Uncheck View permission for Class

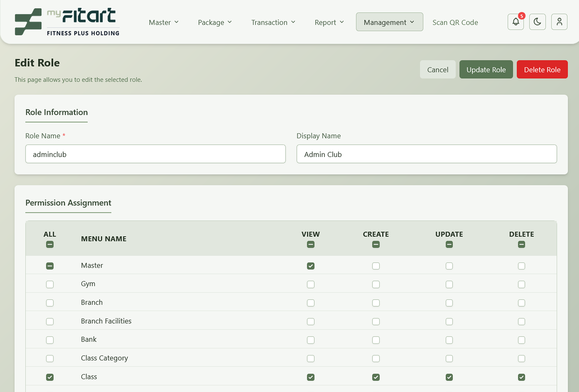pyautogui.click(x=310, y=377)
